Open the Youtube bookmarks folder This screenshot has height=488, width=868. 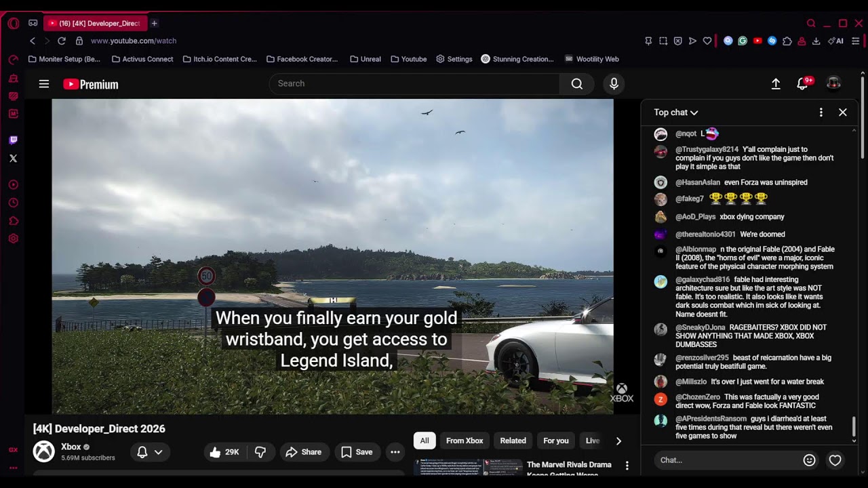click(409, 59)
